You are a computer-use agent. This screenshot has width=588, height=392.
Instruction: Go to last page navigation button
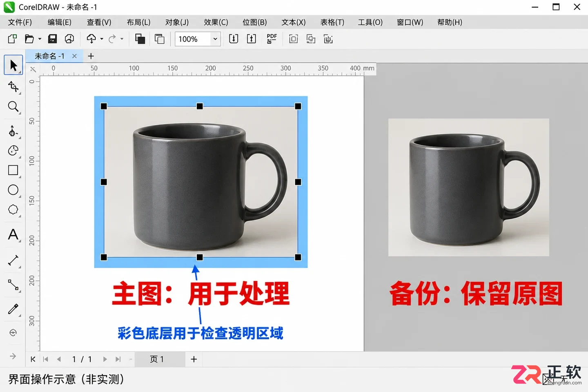pos(118,359)
